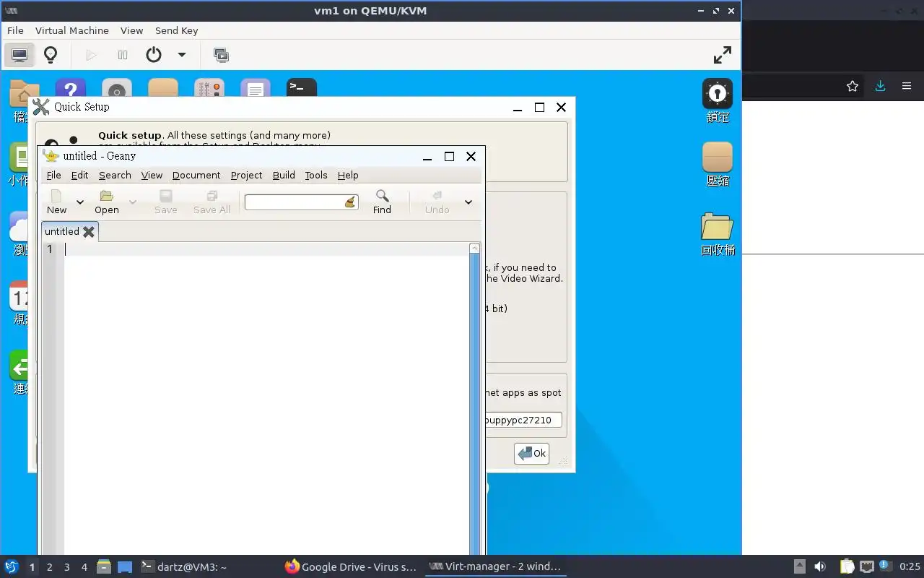Click the Geany editor scrollbar up arrow

pos(474,248)
